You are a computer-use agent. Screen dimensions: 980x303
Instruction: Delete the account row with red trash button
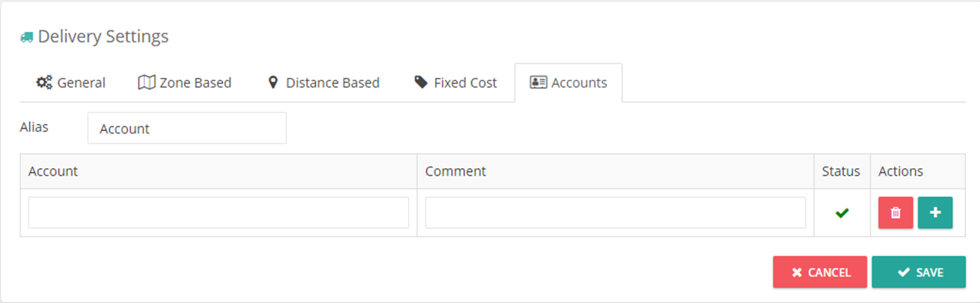(x=896, y=213)
